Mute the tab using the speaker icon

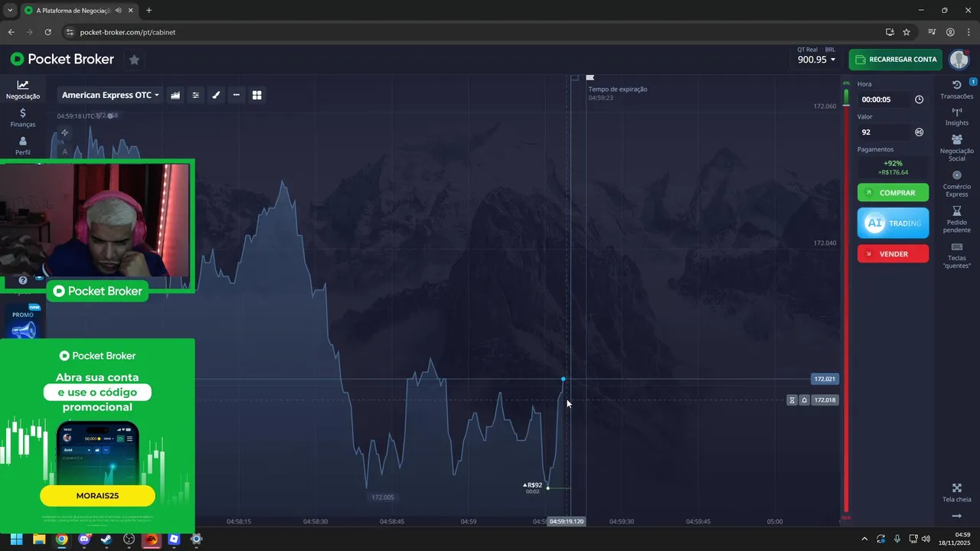119,11
